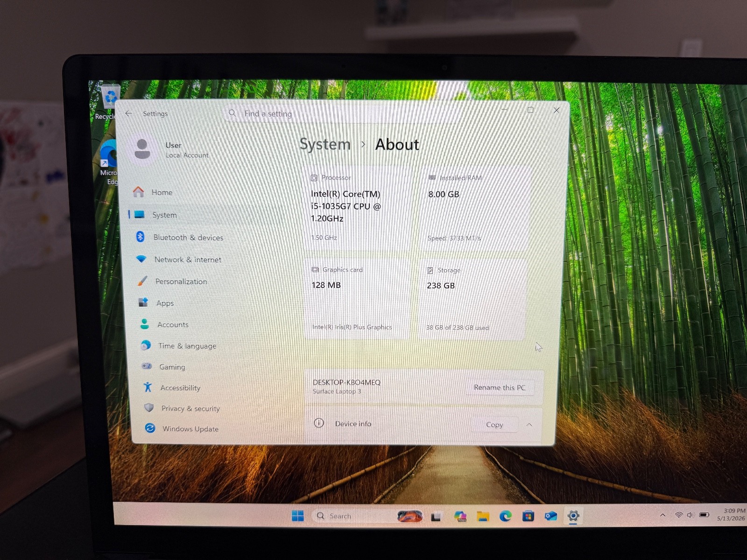This screenshot has width=747, height=560.
Task: Click the paintbrush Personalization icon
Action: pyautogui.click(x=142, y=281)
